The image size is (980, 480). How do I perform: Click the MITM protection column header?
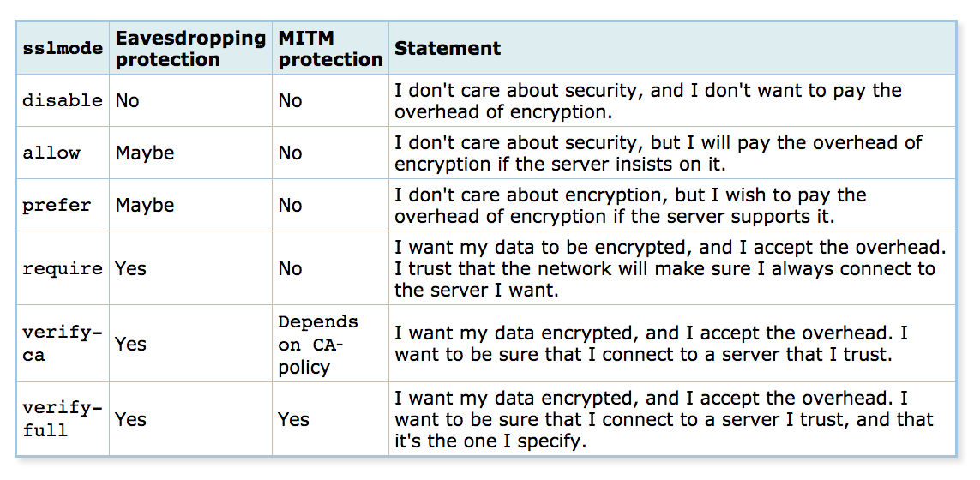pos(330,48)
